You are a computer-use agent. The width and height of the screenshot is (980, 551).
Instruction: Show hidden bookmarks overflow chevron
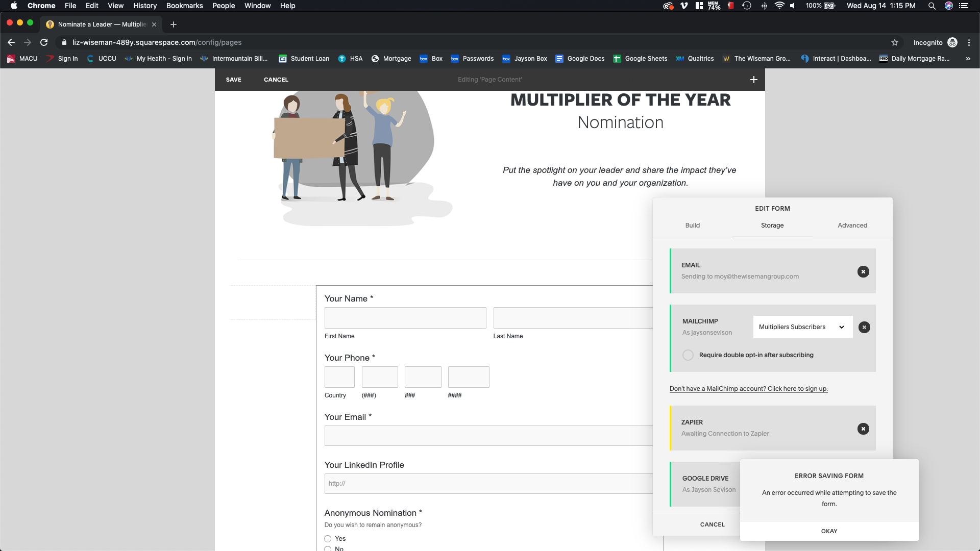(968, 59)
